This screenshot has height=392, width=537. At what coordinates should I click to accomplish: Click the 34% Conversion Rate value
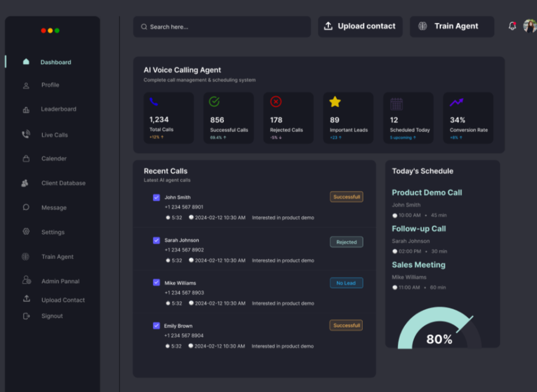[x=458, y=120]
